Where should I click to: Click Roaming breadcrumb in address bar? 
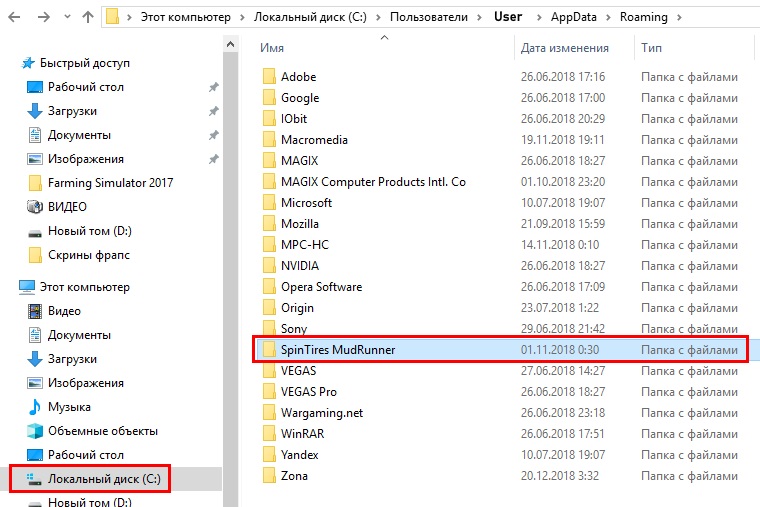[x=644, y=17]
